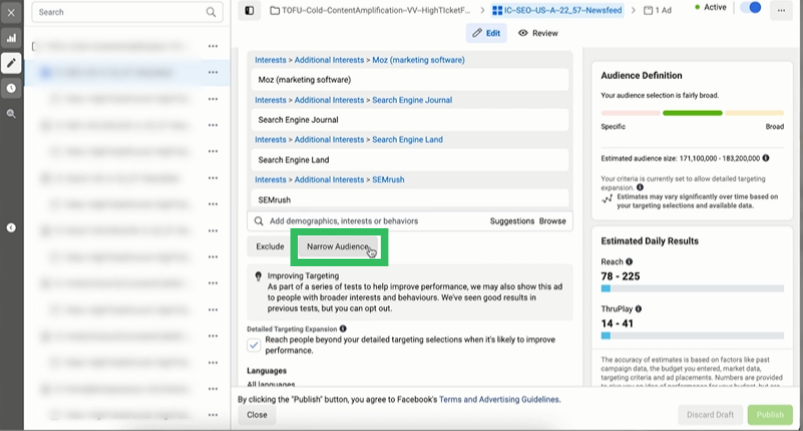Select the Moz (marketing software) interest row
The height and width of the screenshot is (431, 803).
pyautogui.click(x=410, y=80)
